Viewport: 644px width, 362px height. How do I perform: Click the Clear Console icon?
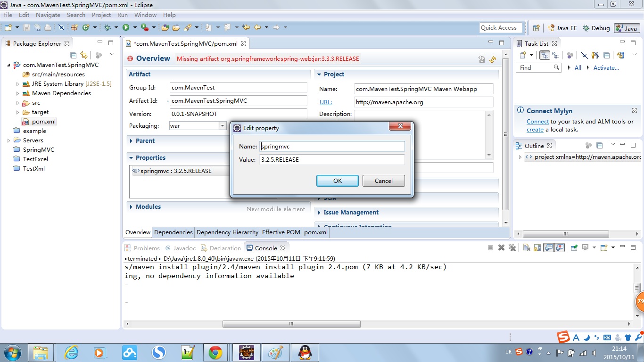point(527,247)
